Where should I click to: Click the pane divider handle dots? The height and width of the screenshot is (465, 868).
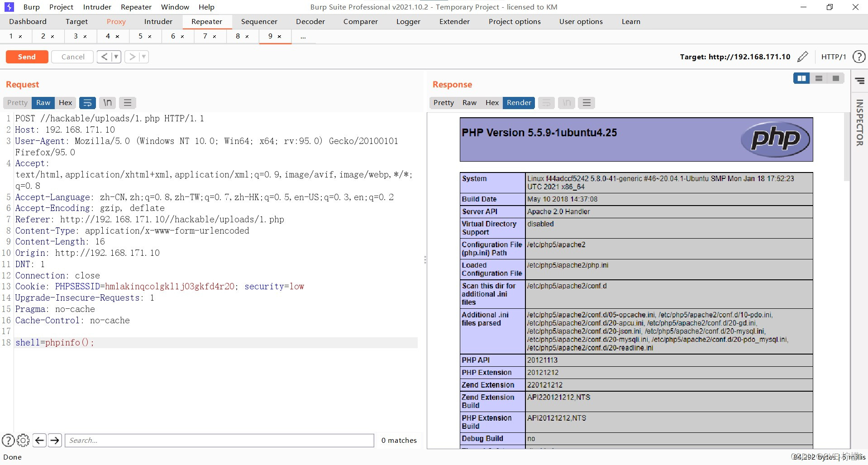tap(425, 260)
